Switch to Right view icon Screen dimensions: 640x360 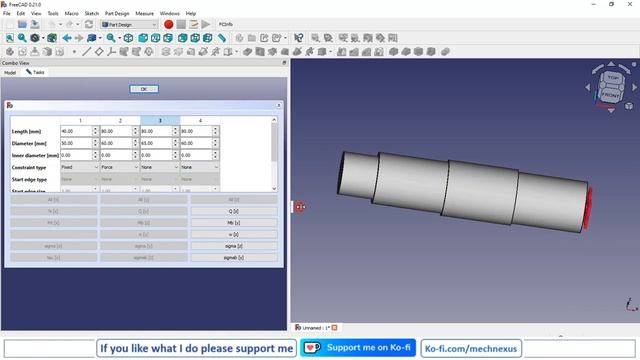pyautogui.click(x=168, y=38)
